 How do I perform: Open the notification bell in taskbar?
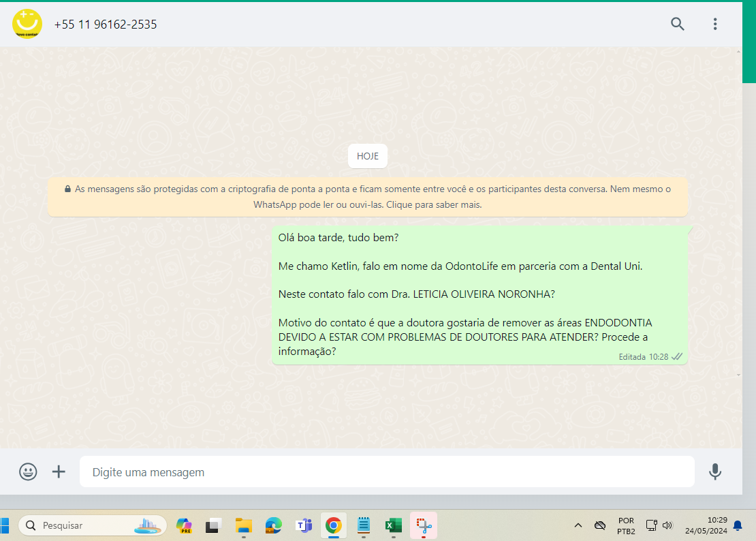[x=738, y=525]
